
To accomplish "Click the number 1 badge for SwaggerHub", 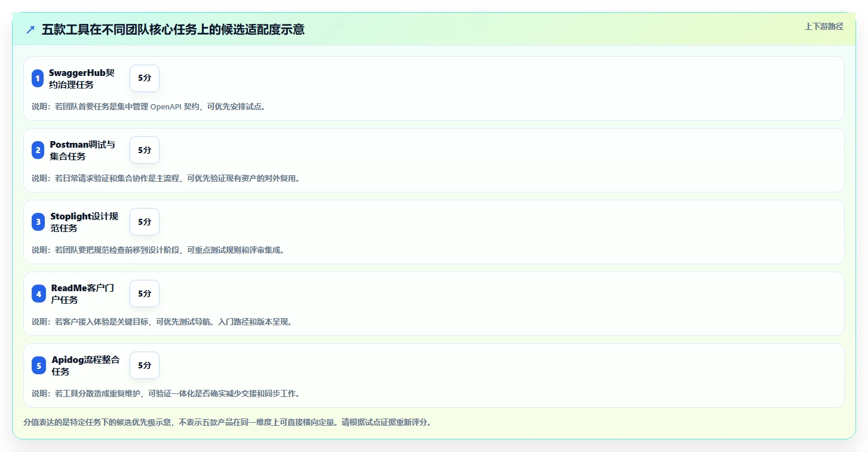I will (38, 78).
